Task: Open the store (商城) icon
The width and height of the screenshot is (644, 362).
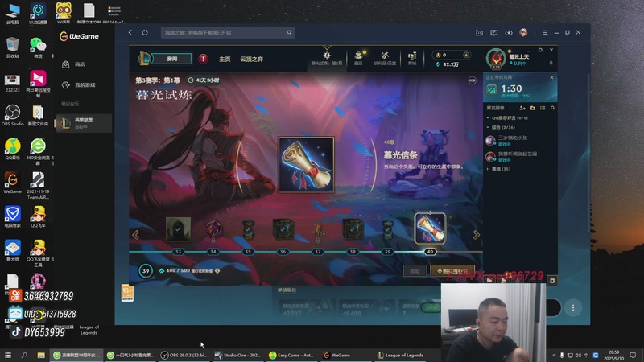Action: pyautogui.click(x=412, y=56)
